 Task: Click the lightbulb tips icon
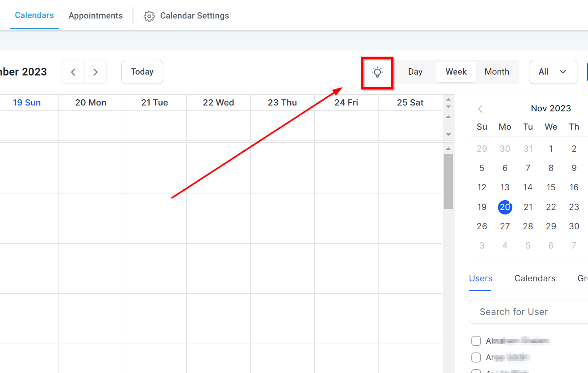pyautogui.click(x=377, y=72)
